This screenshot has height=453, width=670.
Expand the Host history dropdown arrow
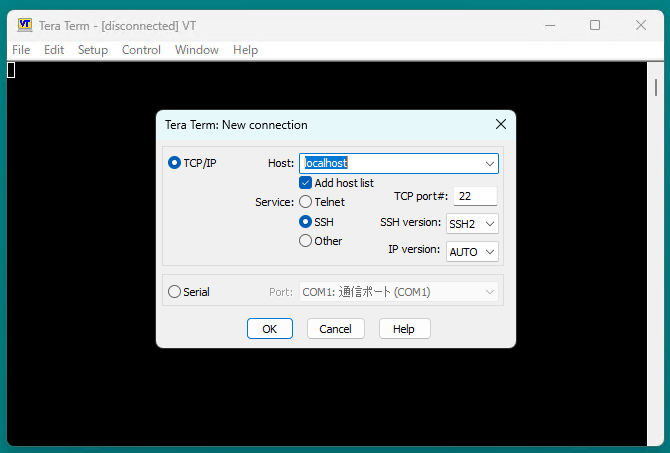[490, 164]
